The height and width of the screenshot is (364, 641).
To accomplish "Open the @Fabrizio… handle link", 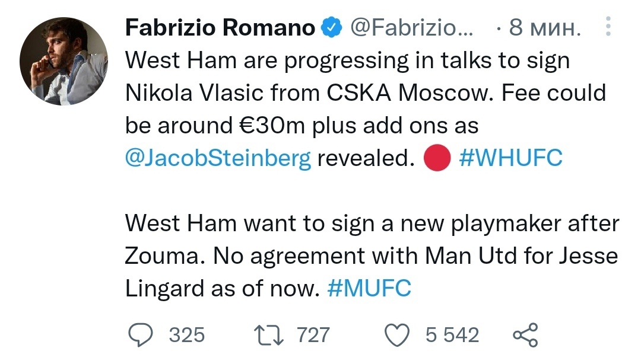I will (411, 28).
